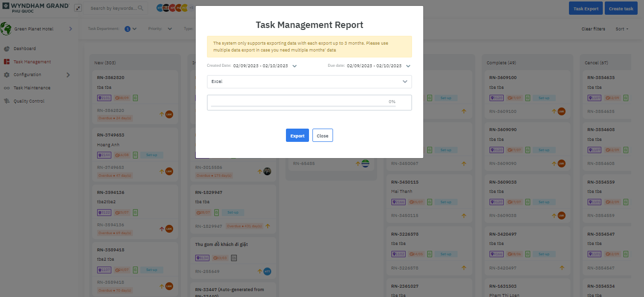Click the Task Maintenance link icon
Viewport: 644px width, 297px height.
7,88
